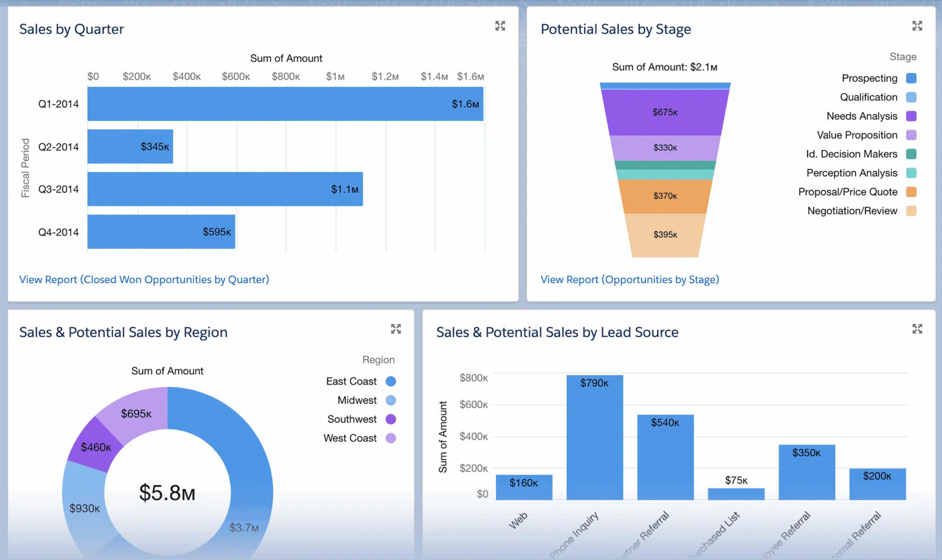942x560 pixels.
Task: Open View Report (Opportunities by Stage) link
Action: click(x=630, y=280)
